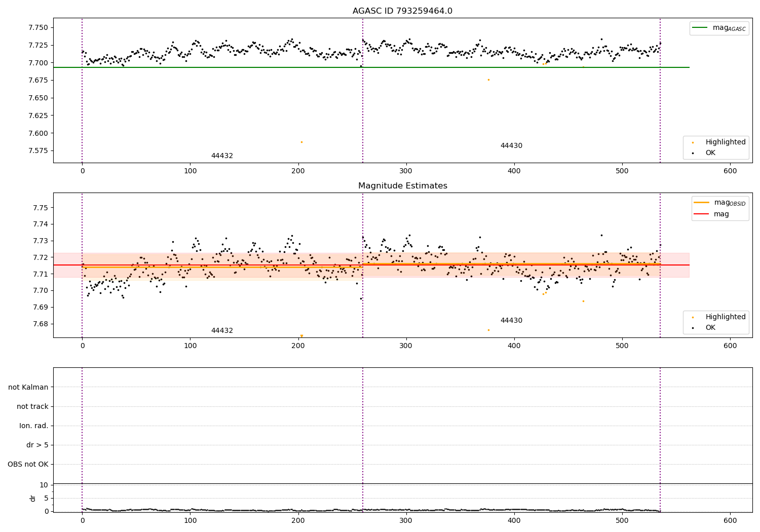The height and width of the screenshot is (532, 760).
Task: Click the 10 tick on dr axis
Action: 44,485
